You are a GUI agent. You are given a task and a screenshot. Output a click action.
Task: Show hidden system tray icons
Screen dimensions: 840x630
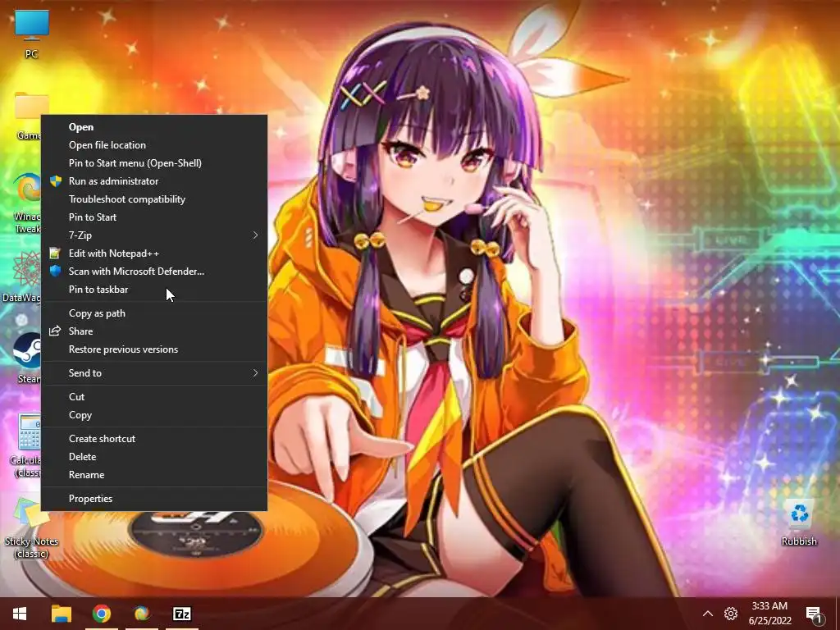click(708, 614)
